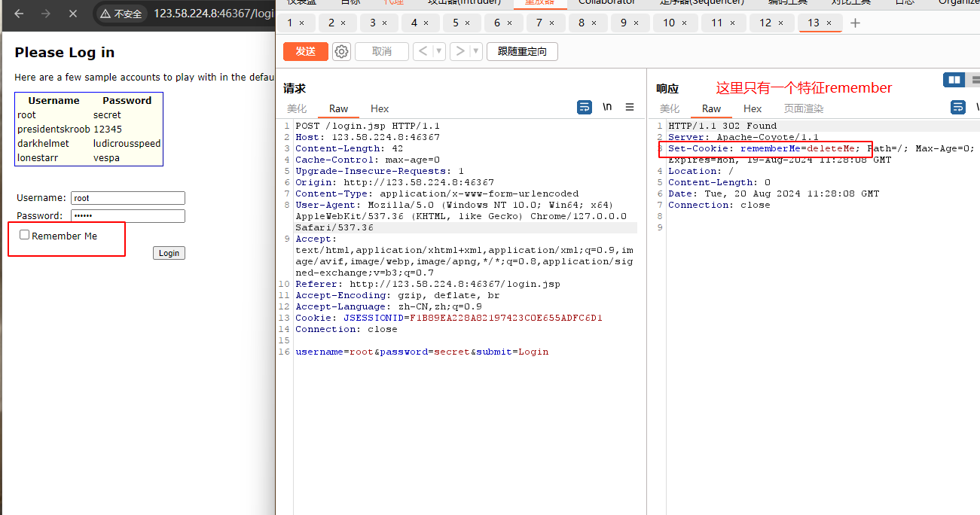Check the Remember Me checkbox
Screen dimensions: 980x515
[25, 235]
